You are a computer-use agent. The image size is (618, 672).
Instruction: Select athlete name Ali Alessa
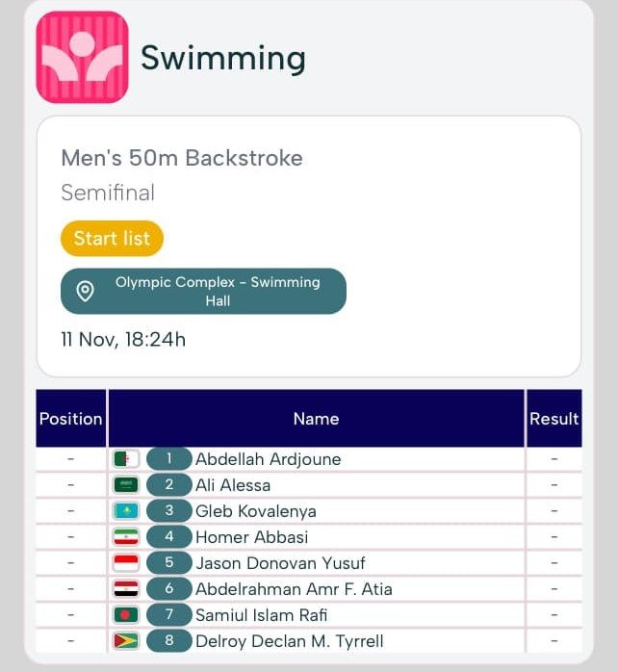pyautogui.click(x=233, y=485)
